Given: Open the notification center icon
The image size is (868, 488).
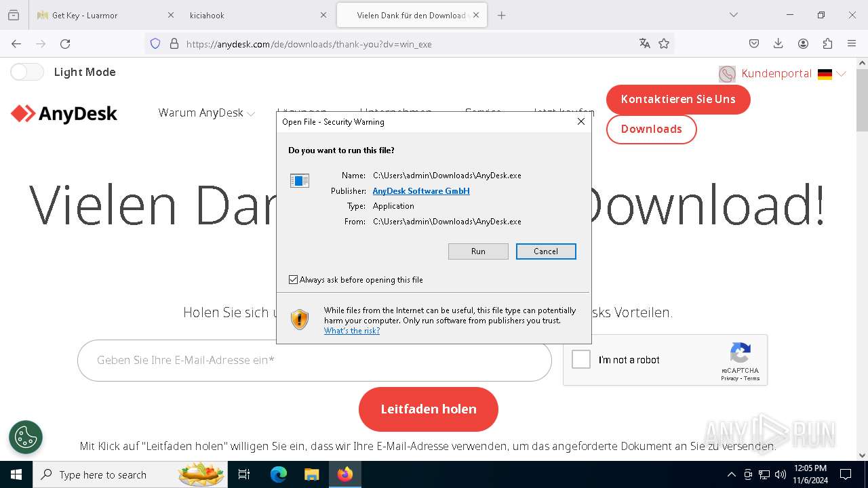Looking at the screenshot, I should pyautogui.click(x=846, y=474).
